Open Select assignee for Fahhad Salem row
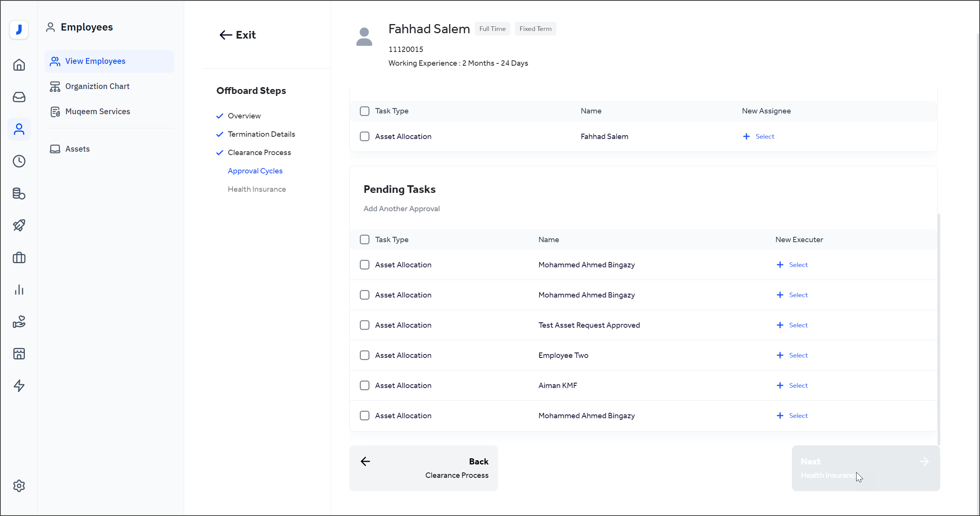 click(x=759, y=136)
